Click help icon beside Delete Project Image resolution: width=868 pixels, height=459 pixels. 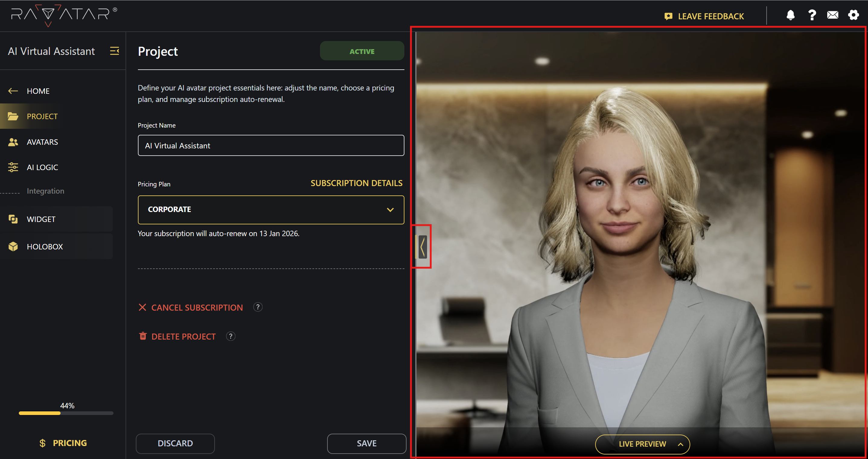pos(231,336)
